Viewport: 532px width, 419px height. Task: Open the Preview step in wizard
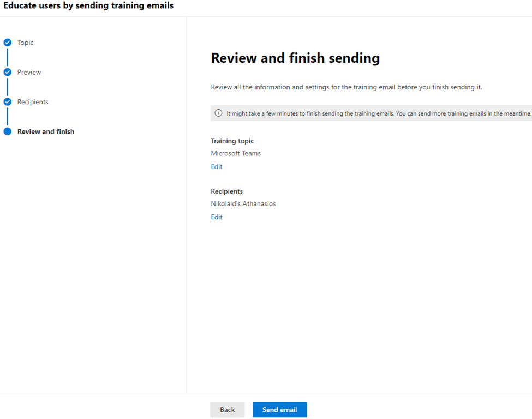[29, 72]
